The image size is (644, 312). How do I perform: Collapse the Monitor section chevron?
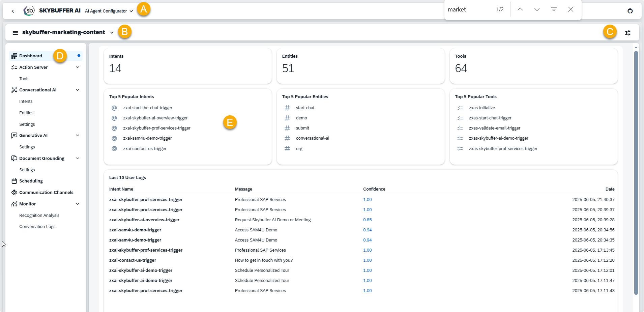(x=78, y=204)
